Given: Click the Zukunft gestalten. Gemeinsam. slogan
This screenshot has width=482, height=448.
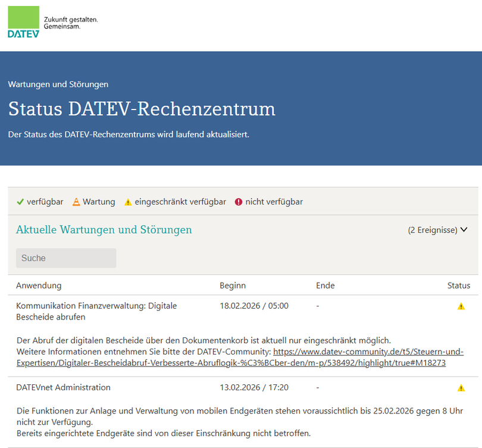Looking at the screenshot, I should [71, 23].
